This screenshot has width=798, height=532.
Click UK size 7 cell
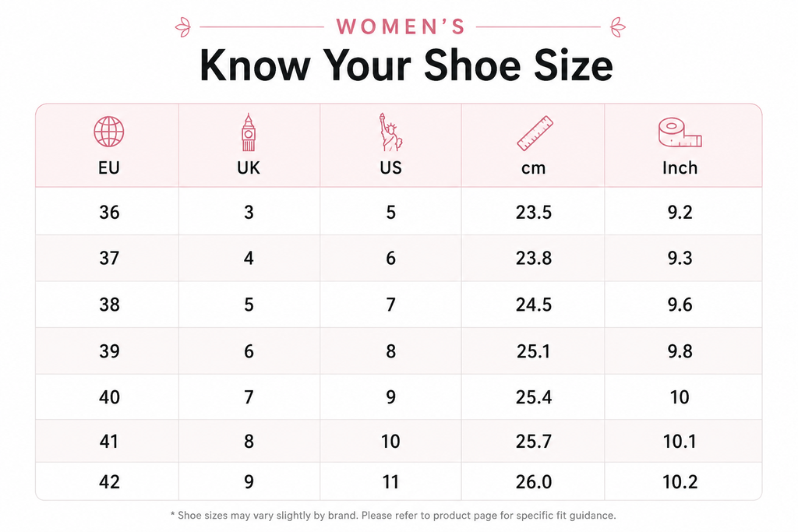(x=249, y=396)
